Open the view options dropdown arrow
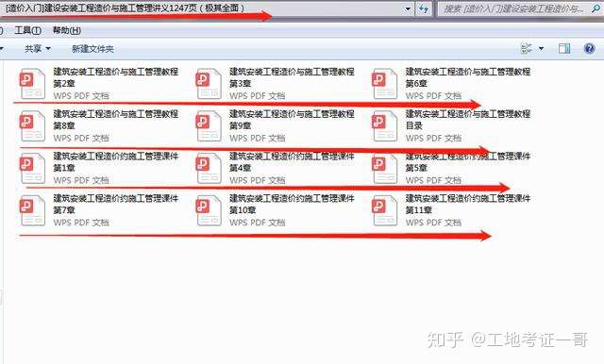 [x=541, y=48]
